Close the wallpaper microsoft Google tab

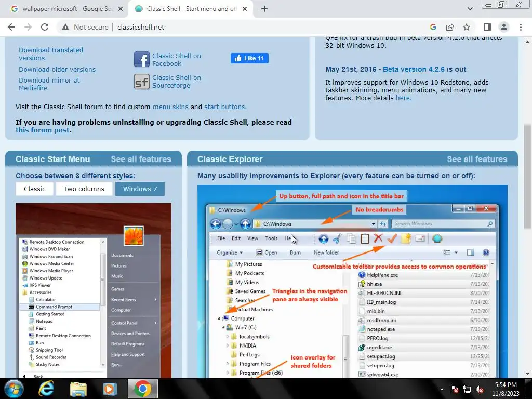(121, 9)
